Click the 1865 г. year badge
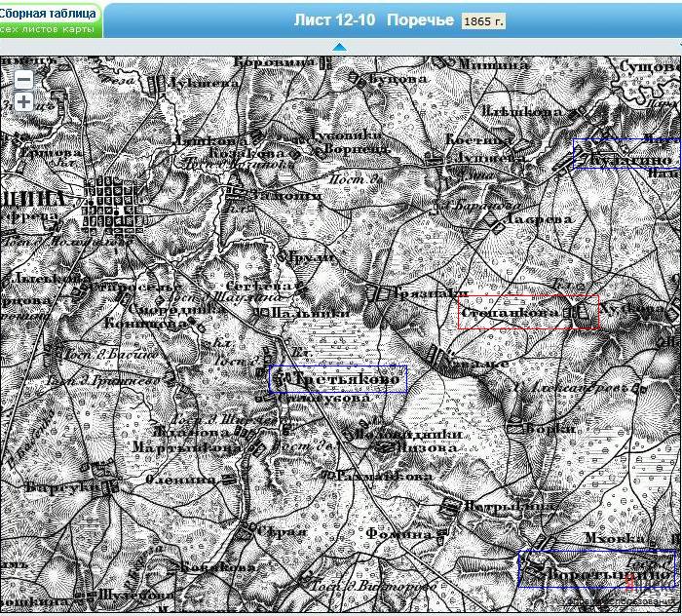The height and width of the screenshot is (616, 682). click(483, 20)
